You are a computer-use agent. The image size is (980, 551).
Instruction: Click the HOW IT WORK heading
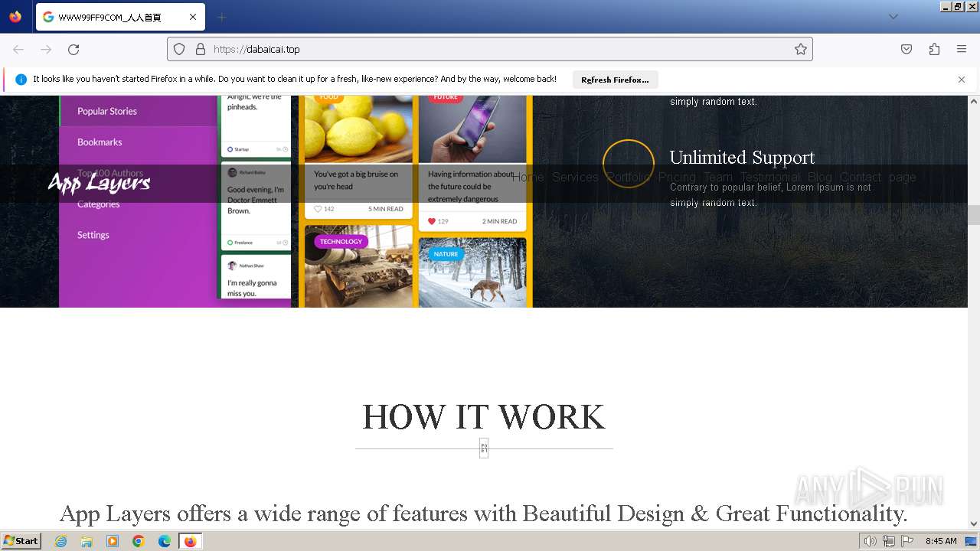484,417
